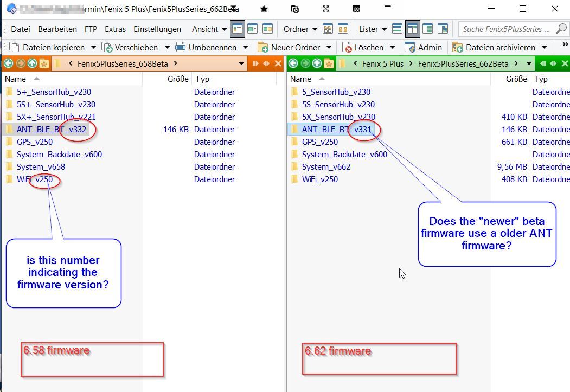Click the four-arrow expand icon in title bar
570x392 pixels.
326,9
